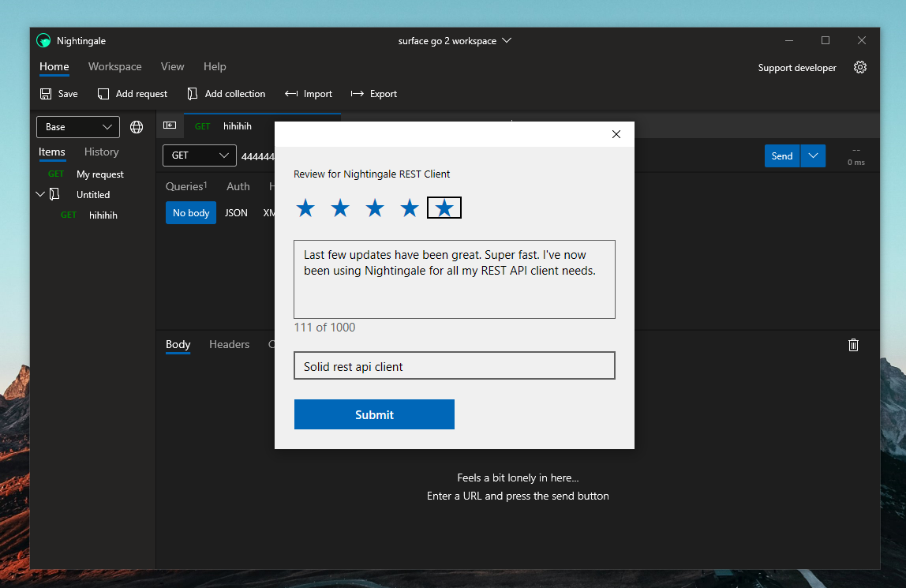Click the Submit button
Image resolution: width=906 pixels, height=588 pixels.
tap(374, 414)
